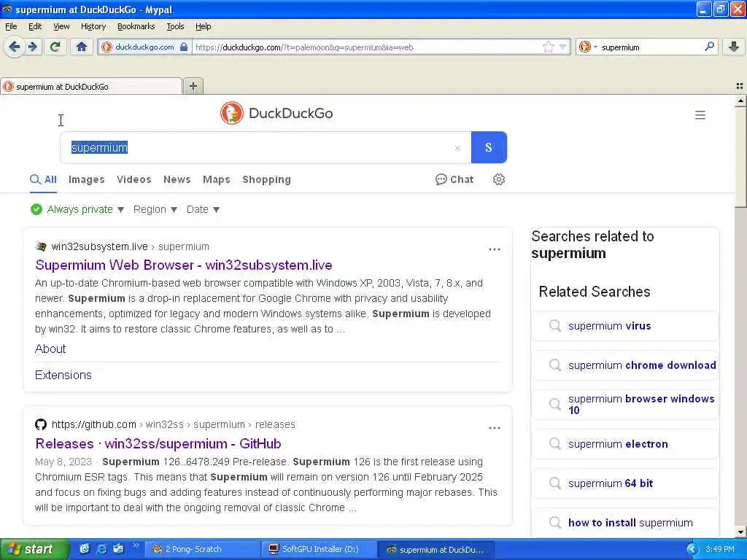Search related 'supermium browser windows 10'

pos(624,405)
